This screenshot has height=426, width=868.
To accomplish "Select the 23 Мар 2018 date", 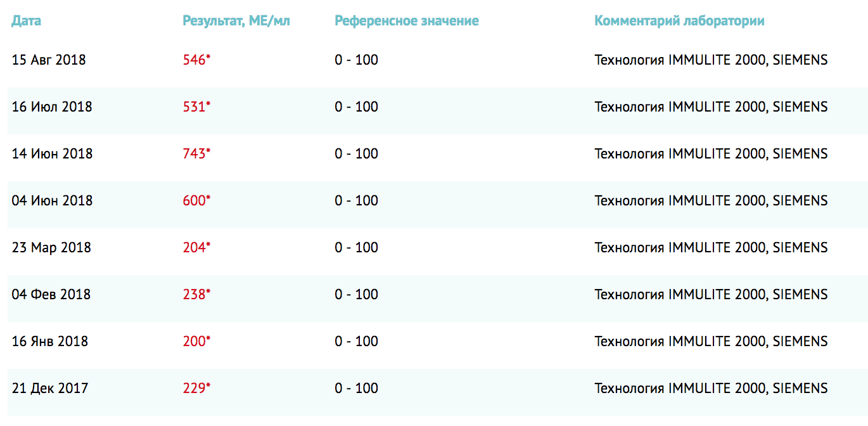I will [51, 248].
